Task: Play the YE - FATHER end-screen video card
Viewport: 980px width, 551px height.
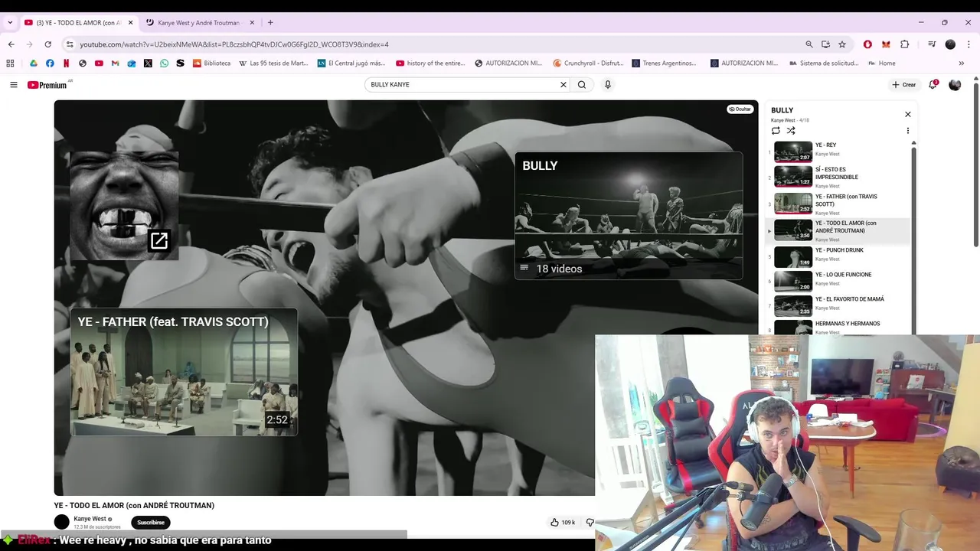Action: point(184,372)
